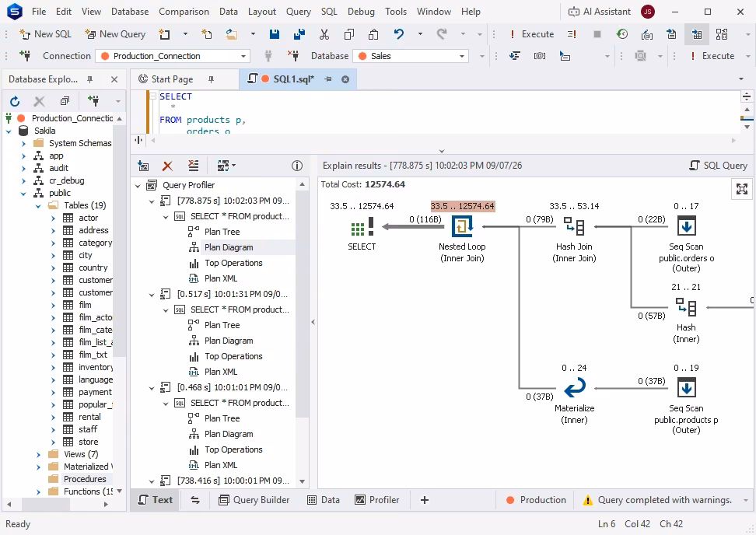The width and height of the screenshot is (756, 535).
Task: Open the Tools menu
Action: click(x=396, y=12)
